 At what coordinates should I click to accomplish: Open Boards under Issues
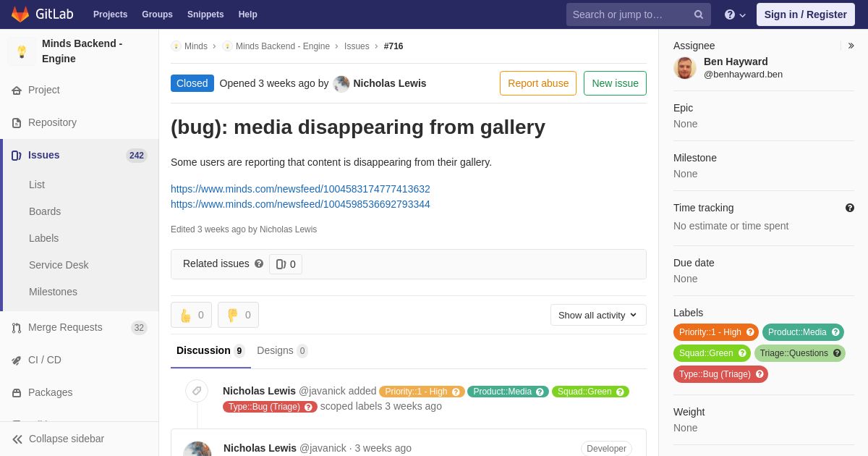[45, 211]
